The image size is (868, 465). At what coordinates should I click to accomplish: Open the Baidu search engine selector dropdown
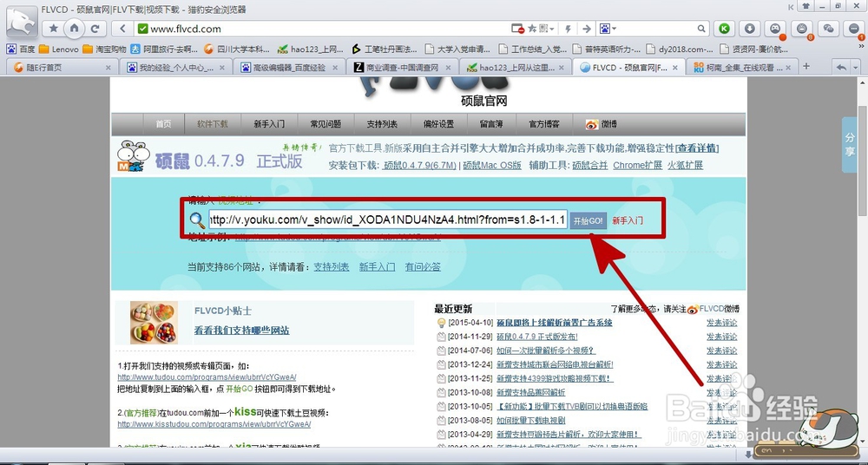point(608,29)
